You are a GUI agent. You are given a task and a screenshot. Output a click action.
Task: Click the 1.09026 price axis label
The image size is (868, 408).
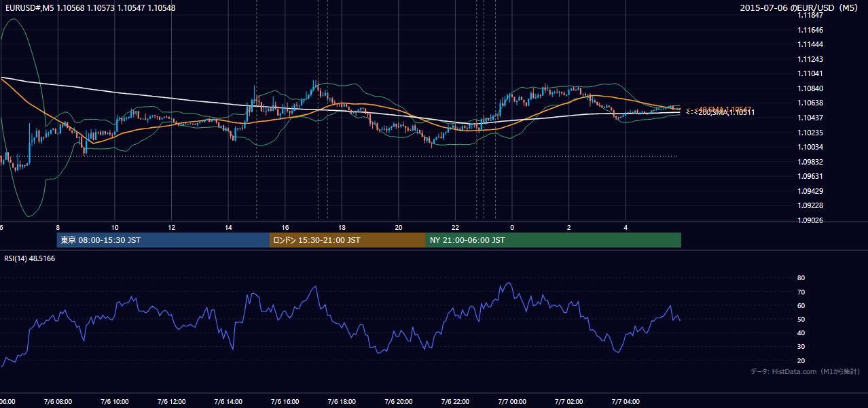pos(810,220)
